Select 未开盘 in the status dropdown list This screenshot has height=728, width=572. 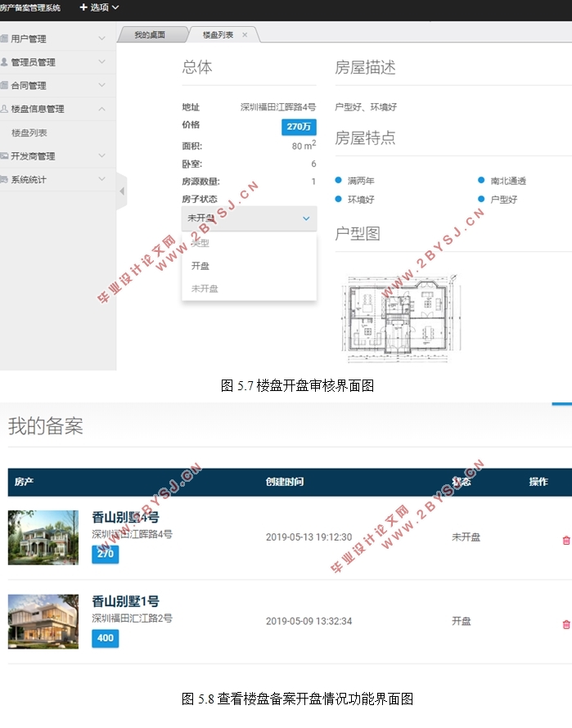[x=205, y=288]
